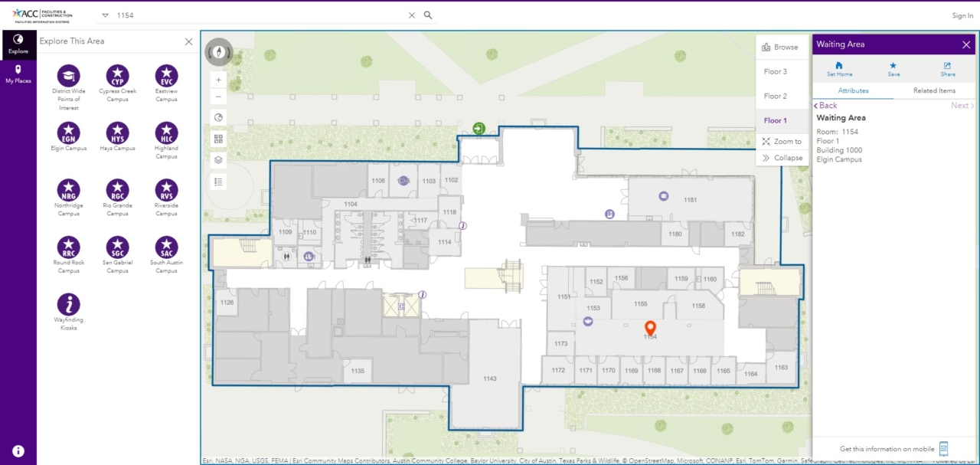Open the basemap gallery grid icon

[218, 139]
